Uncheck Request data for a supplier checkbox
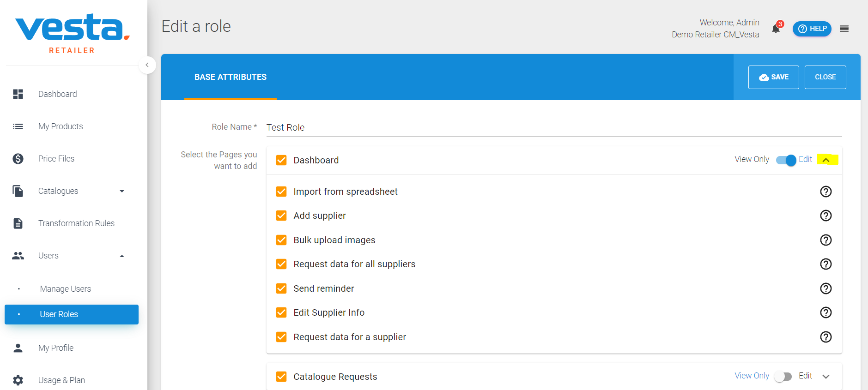The image size is (868, 390). tap(281, 337)
